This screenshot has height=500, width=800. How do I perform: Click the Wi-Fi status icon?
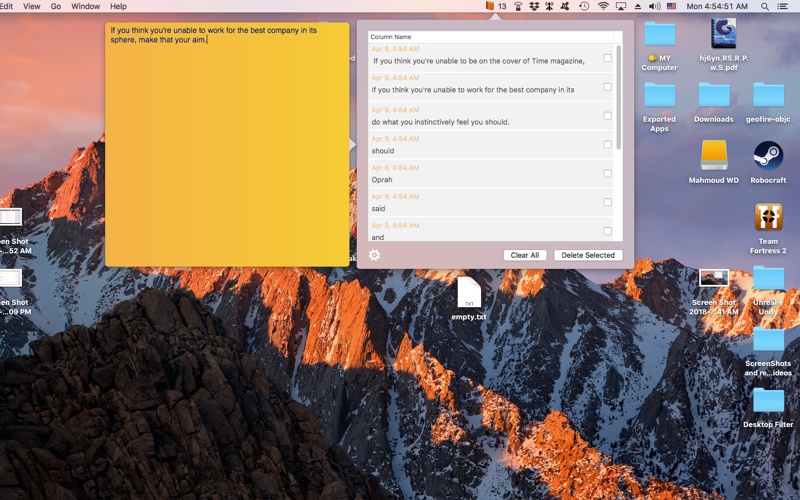[603, 6]
